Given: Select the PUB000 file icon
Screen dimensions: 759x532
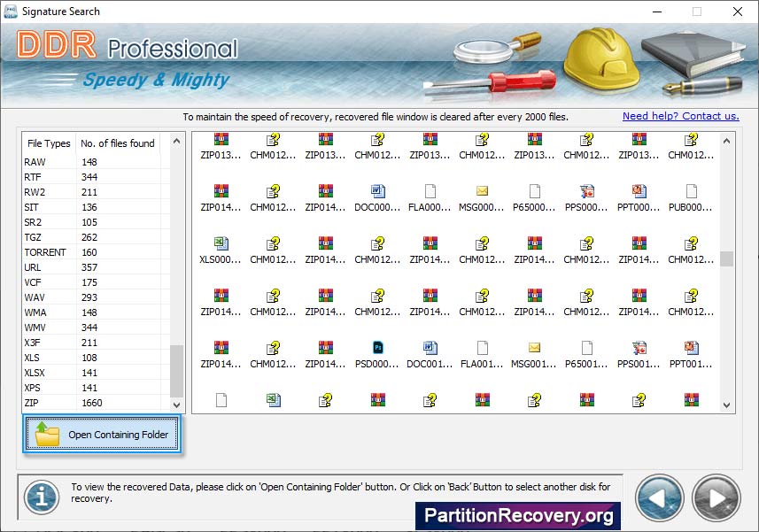Looking at the screenshot, I should tap(691, 191).
